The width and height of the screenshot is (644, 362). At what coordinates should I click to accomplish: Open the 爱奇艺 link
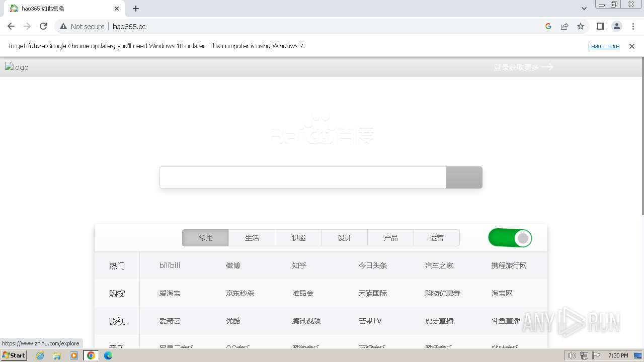coord(170,321)
